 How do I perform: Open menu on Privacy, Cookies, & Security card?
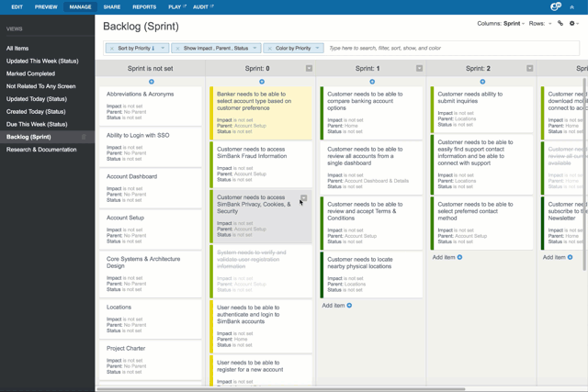tap(304, 198)
